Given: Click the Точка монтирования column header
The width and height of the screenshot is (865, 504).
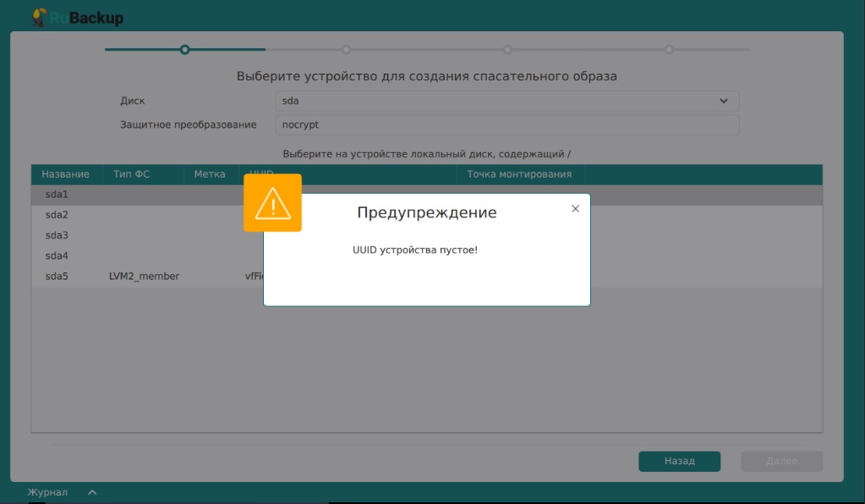Looking at the screenshot, I should click(x=519, y=174).
